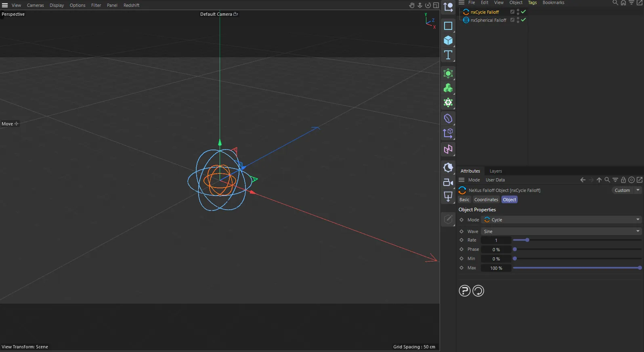The width and height of the screenshot is (644, 352).
Task: Open the Tags menu in Object Manager
Action: [x=533, y=2]
